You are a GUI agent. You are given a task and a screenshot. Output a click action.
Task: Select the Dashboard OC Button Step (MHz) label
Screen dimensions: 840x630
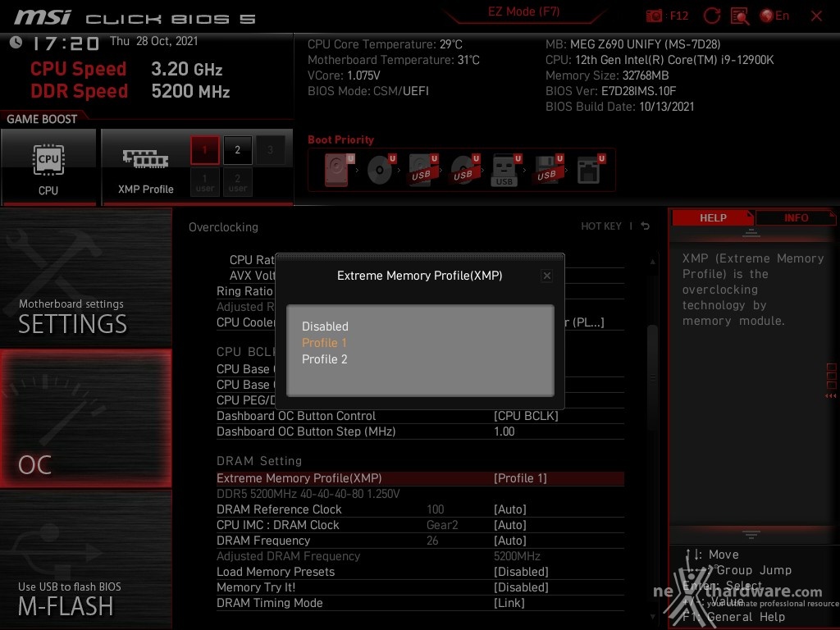[x=306, y=431]
